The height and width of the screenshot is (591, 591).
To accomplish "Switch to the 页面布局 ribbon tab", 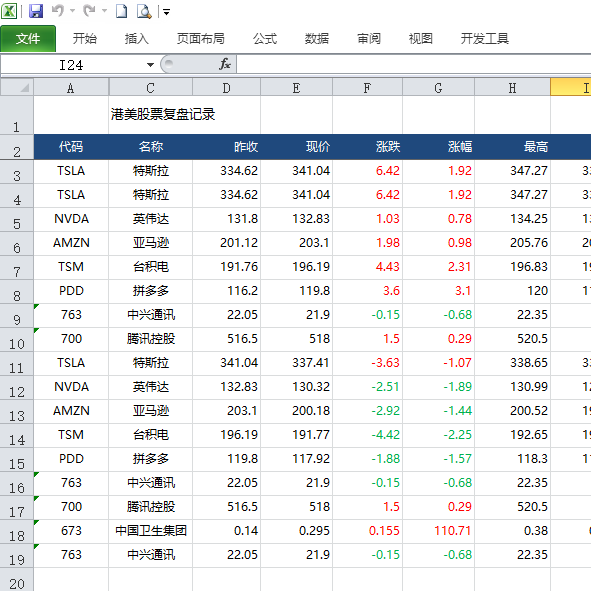I will tap(201, 38).
